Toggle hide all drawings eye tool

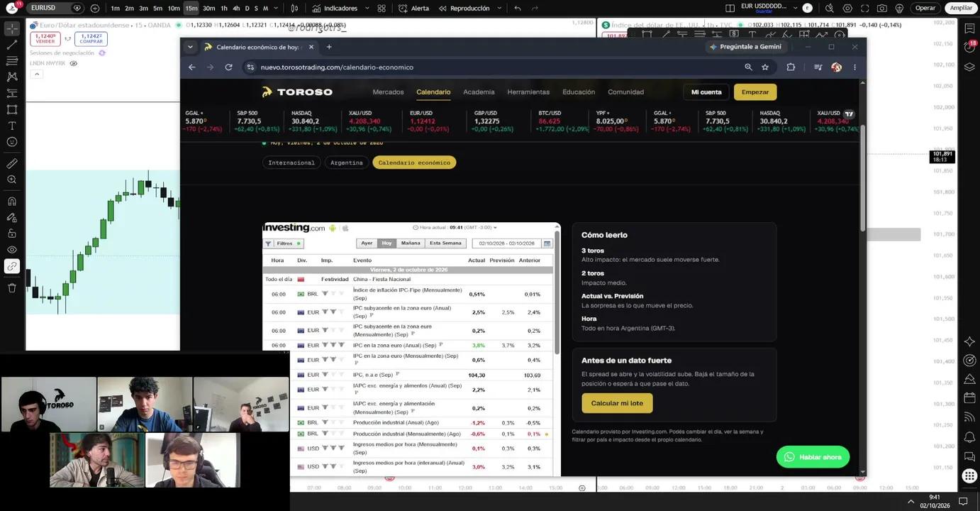point(12,250)
